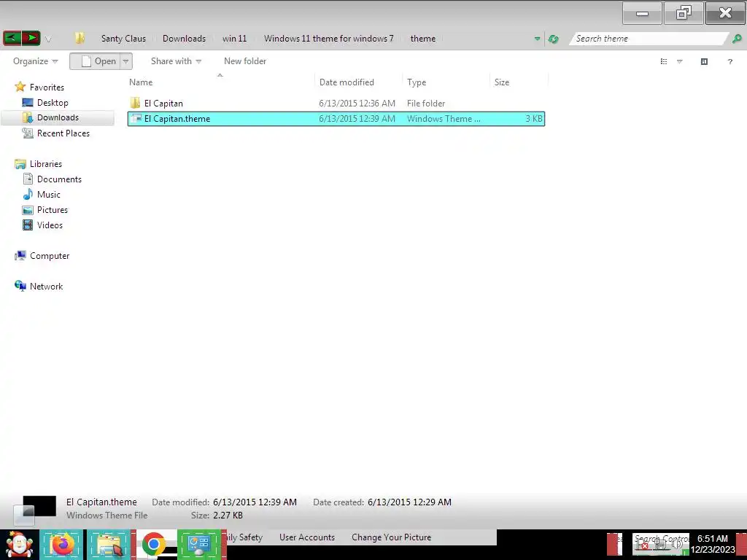
Task: Change your view icon in the toolbar
Action: [x=664, y=61]
